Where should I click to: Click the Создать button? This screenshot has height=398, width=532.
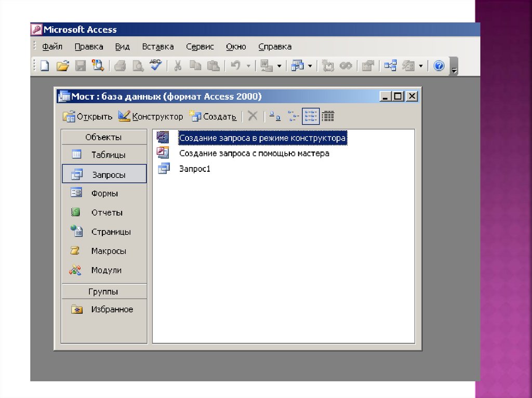tap(212, 116)
